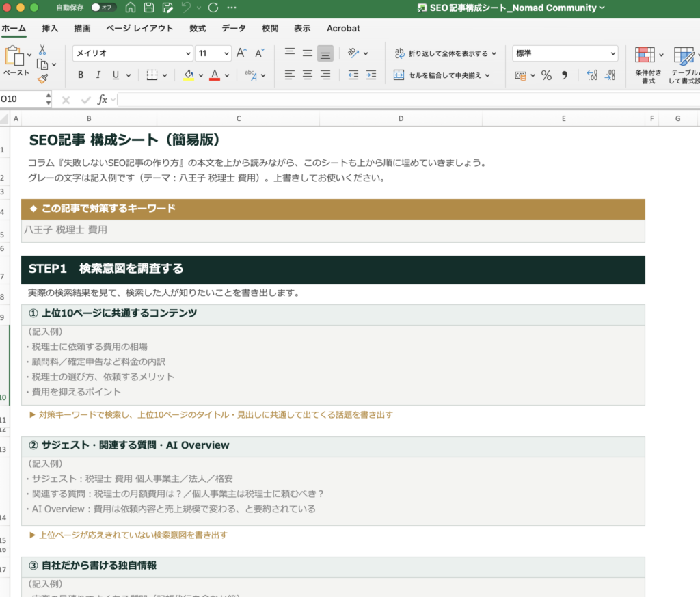
Task: Select column D header
Action: click(401, 118)
